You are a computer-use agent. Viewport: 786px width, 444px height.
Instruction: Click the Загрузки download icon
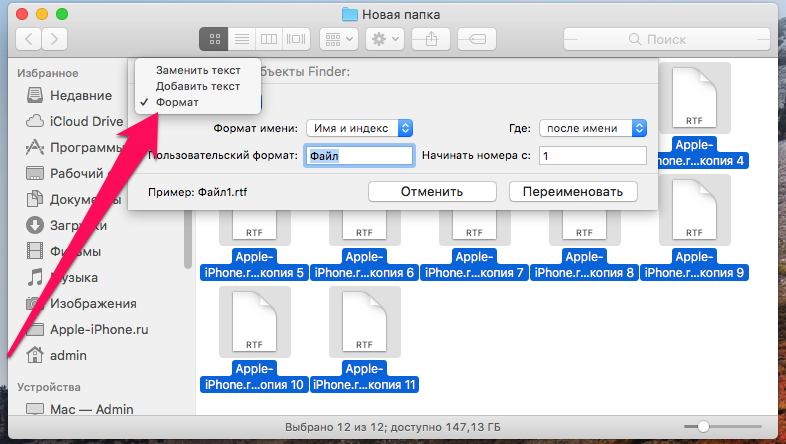point(35,226)
